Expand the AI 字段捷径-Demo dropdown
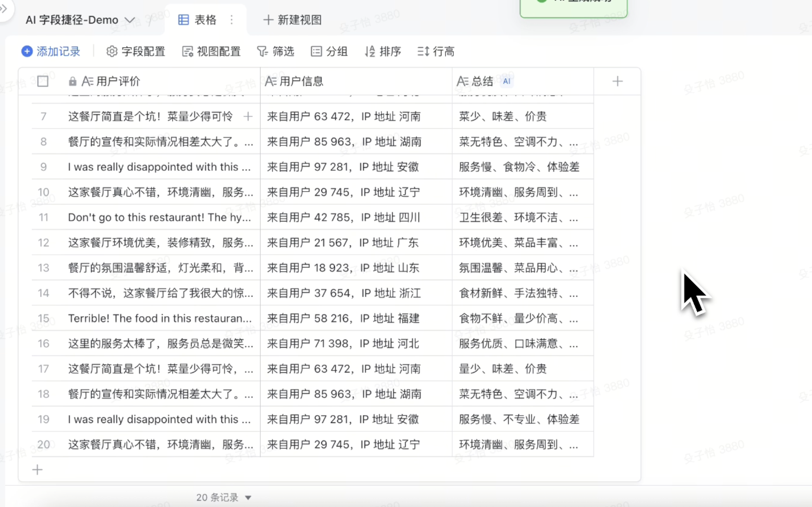Image resolution: width=812 pixels, height=507 pixels. coord(130,20)
